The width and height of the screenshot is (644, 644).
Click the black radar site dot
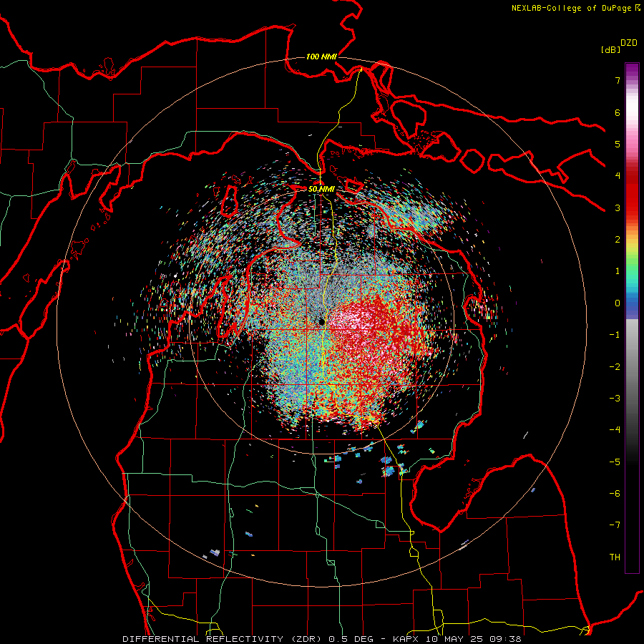click(x=323, y=321)
